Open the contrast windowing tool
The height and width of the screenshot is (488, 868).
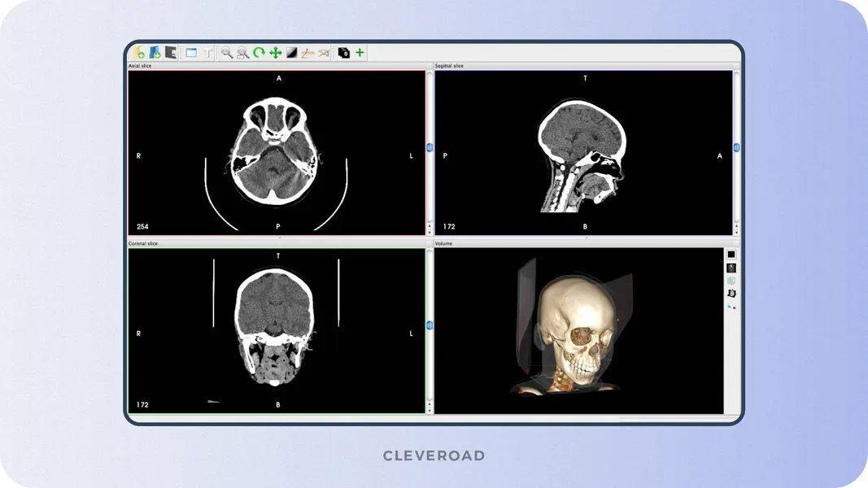[x=291, y=53]
